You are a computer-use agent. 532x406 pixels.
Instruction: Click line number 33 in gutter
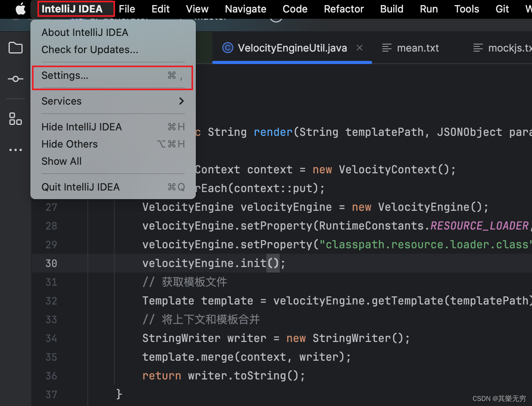click(51, 319)
